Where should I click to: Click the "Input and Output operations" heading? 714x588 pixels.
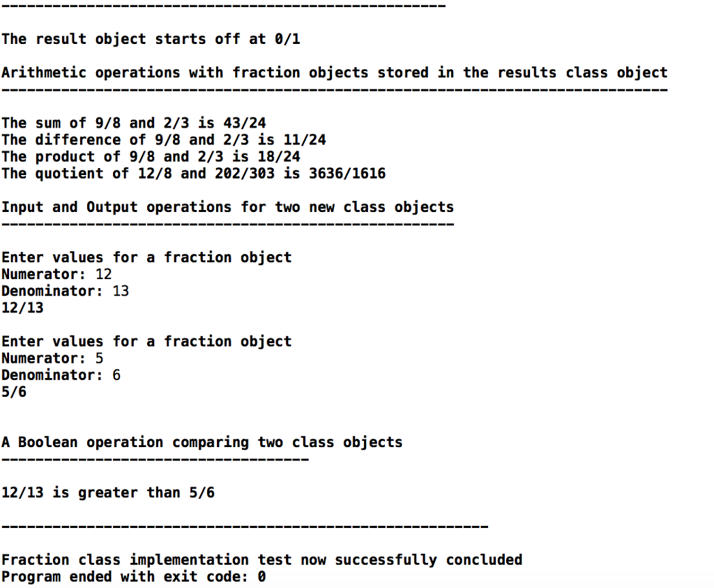[x=227, y=207]
